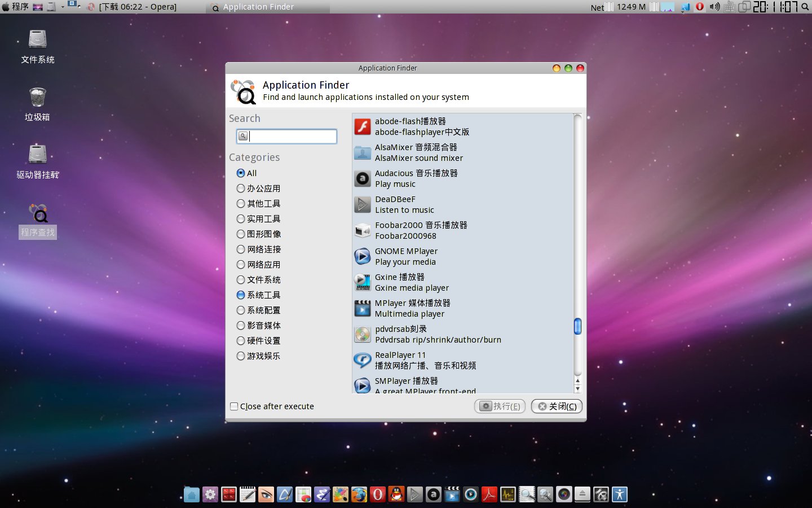Viewport: 812px width, 508px height.
Task: Click the abode-flash player red icon
Action: (363, 126)
